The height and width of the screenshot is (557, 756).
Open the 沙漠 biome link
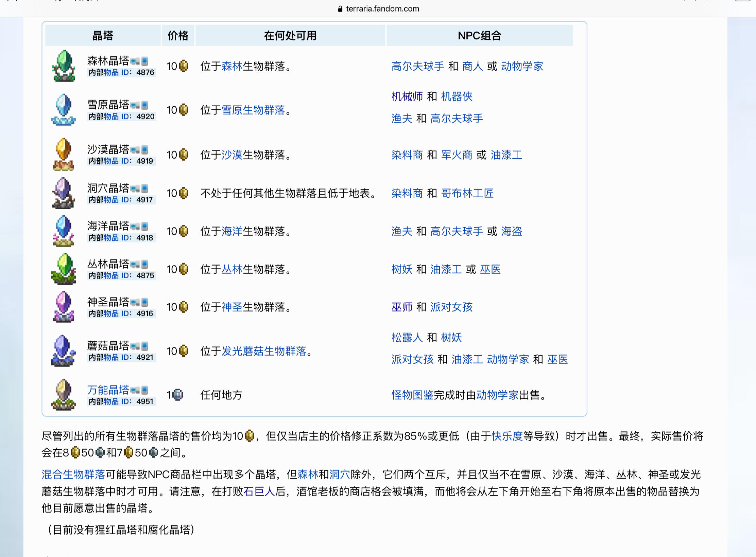(x=232, y=155)
